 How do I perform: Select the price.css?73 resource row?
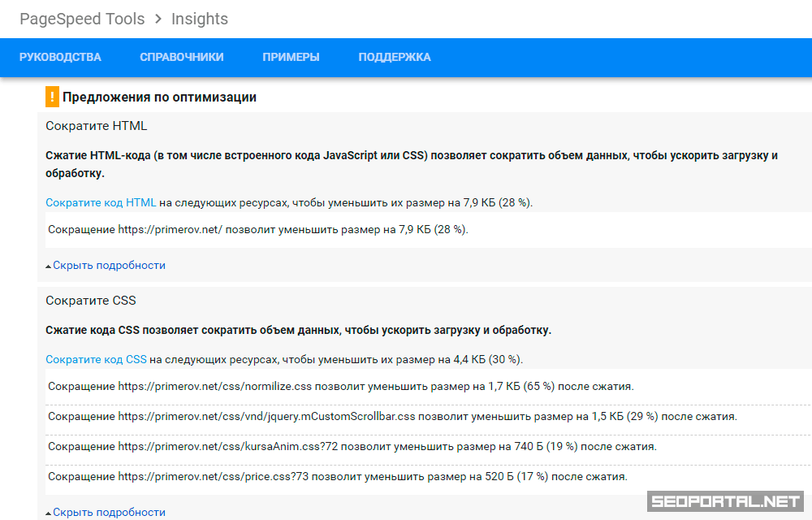337,476
